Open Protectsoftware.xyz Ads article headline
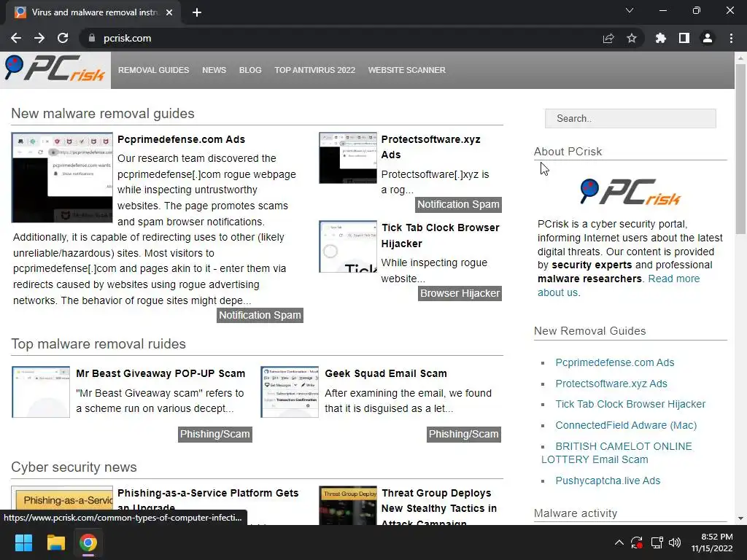This screenshot has width=747, height=560. click(430, 147)
